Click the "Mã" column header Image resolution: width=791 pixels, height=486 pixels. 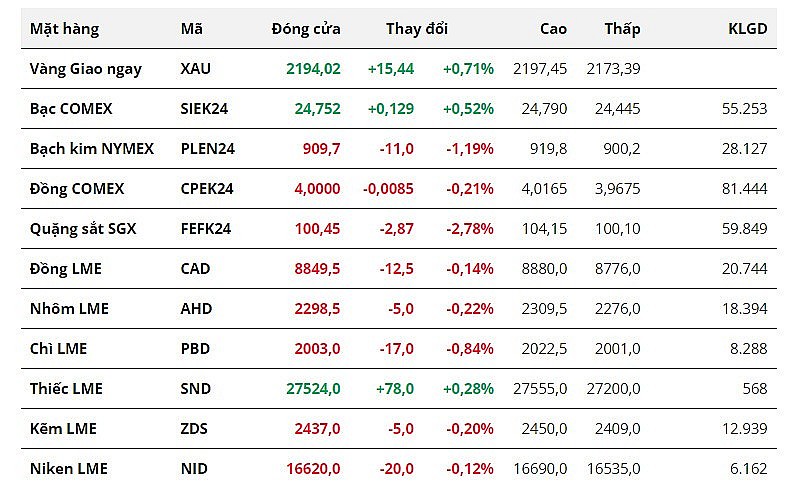[x=192, y=29]
